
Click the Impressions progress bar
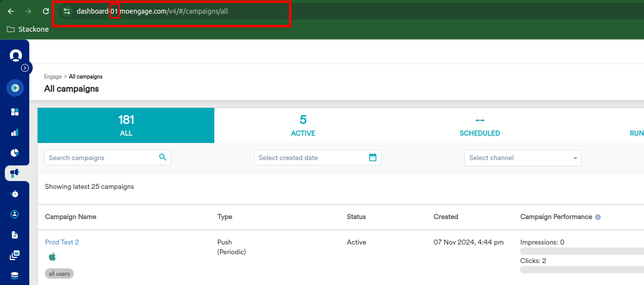tap(582, 251)
